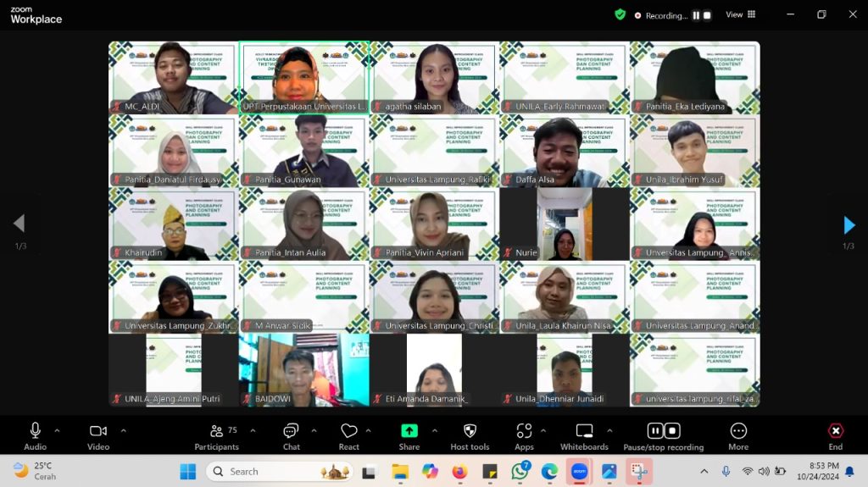Expand the Video options chevron
The height and width of the screenshot is (487, 868).
(x=123, y=429)
